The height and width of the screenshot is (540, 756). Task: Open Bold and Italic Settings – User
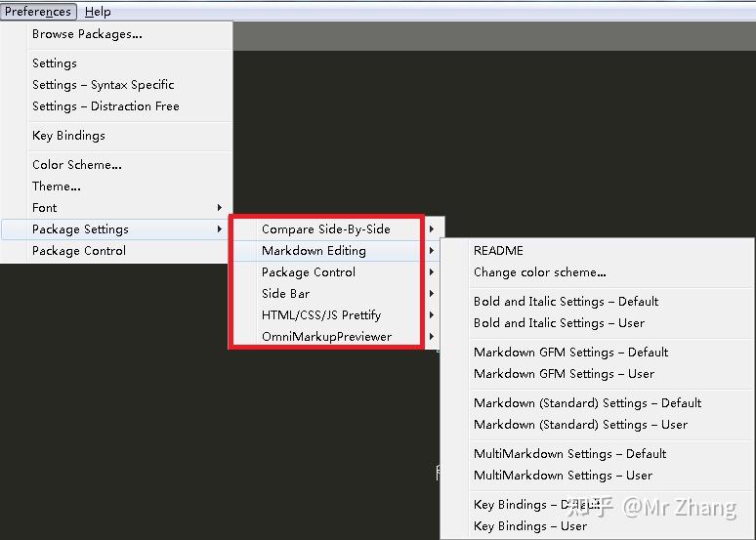point(598,323)
